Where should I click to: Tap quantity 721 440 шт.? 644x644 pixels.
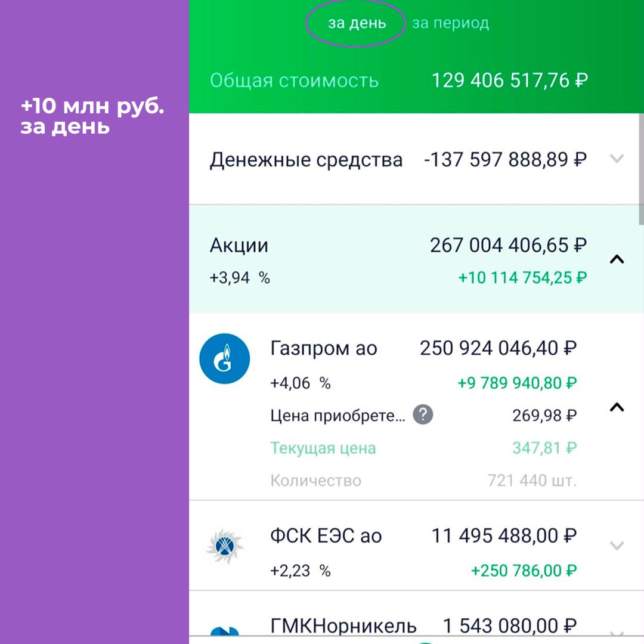pyautogui.click(x=532, y=480)
